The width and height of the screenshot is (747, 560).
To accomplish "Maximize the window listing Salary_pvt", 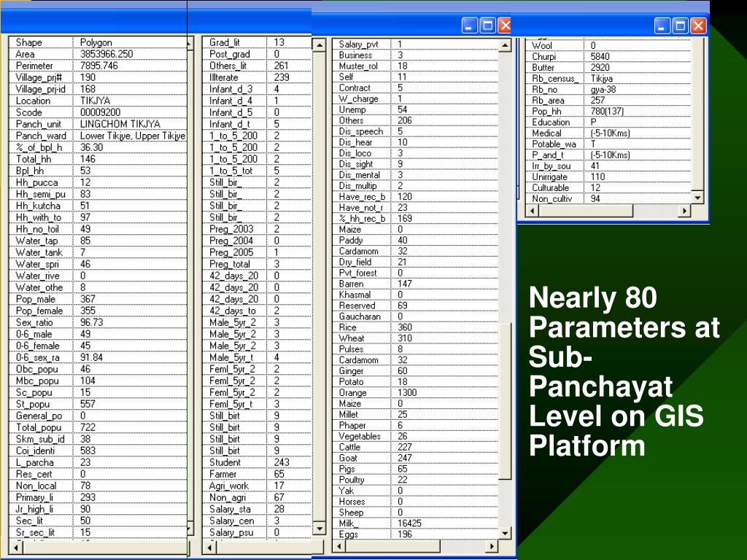I will tap(488, 26).
